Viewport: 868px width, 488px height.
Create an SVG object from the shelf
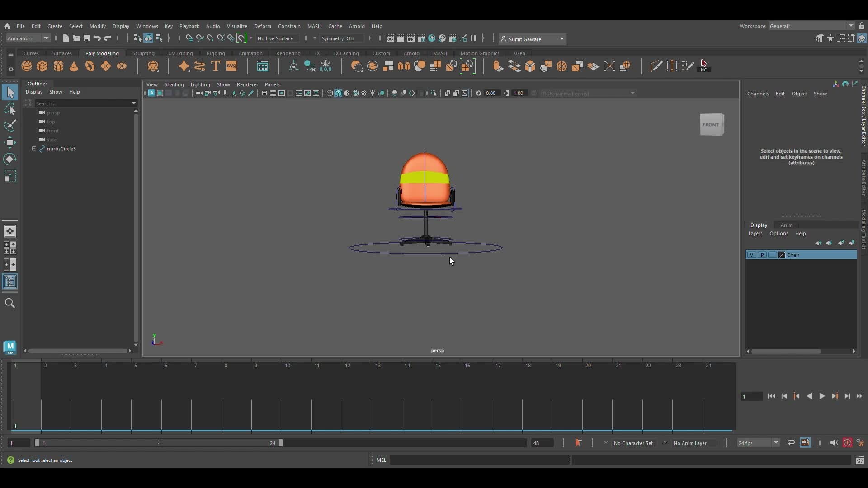click(231, 66)
